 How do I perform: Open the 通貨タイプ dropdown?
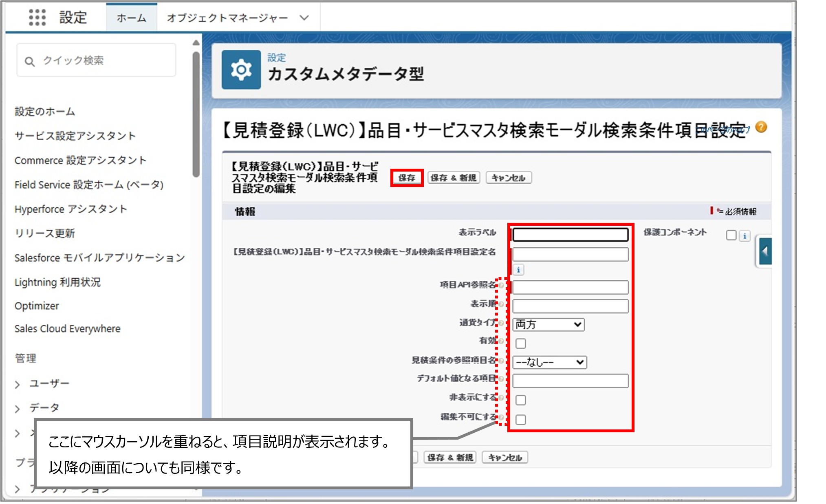pyautogui.click(x=548, y=325)
